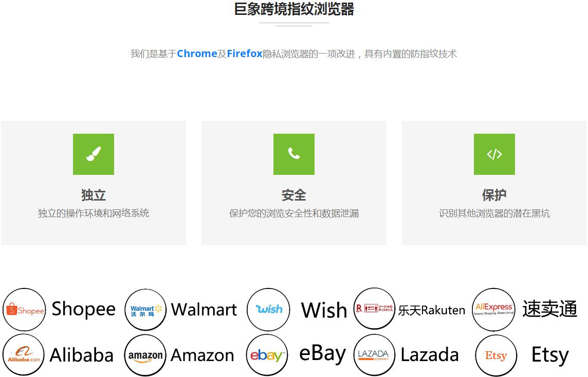Open the amazon logo circle
Screen dimensions: 588x377
145,355
